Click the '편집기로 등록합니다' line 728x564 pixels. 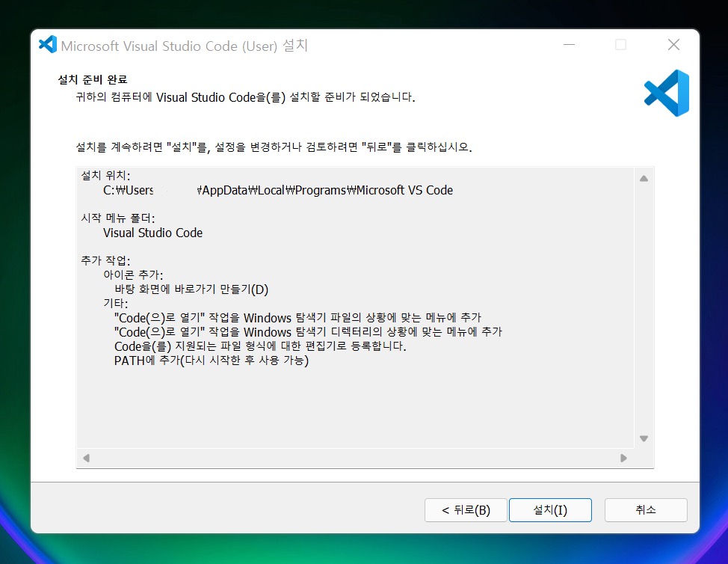click(260, 346)
